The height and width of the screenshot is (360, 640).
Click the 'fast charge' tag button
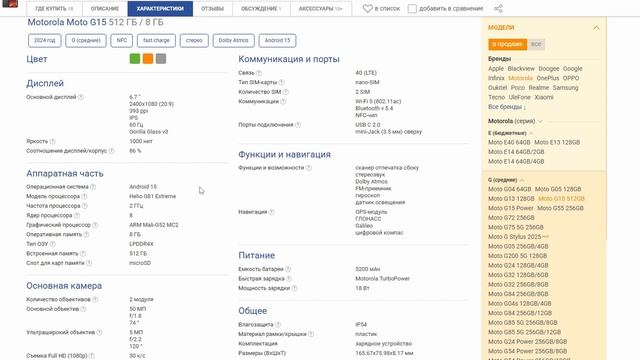coord(156,40)
